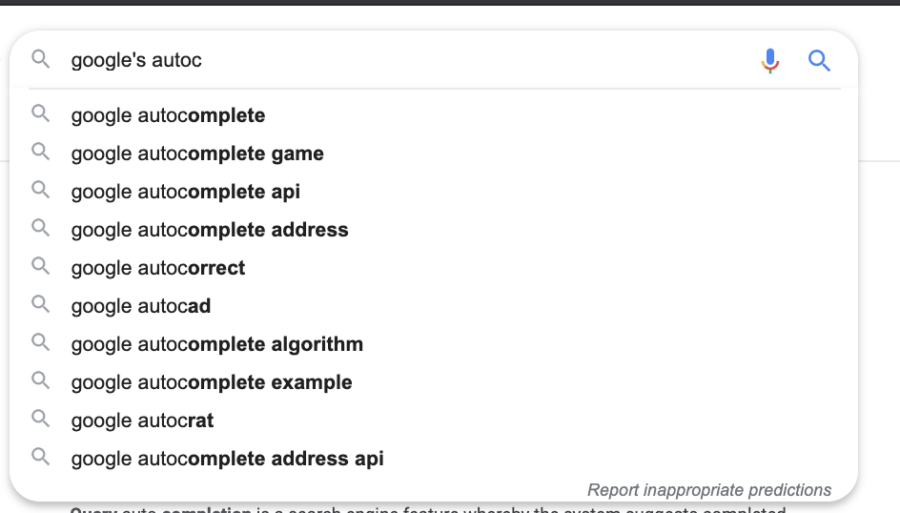Image resolution: width=900 pixels, height=513 pixels.
Task: Choose the google autocrat suggestion
Action: [x=433, y=421]
